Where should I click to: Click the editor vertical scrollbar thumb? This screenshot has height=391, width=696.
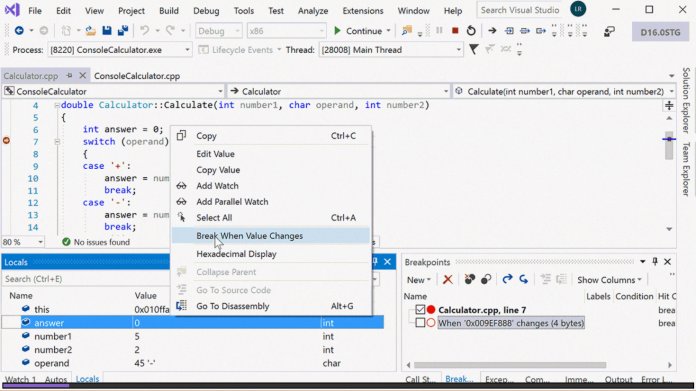[x=669, y=146]
